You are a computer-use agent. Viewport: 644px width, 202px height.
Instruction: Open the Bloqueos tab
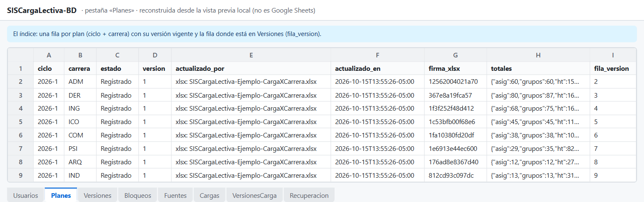coord(138,195)
